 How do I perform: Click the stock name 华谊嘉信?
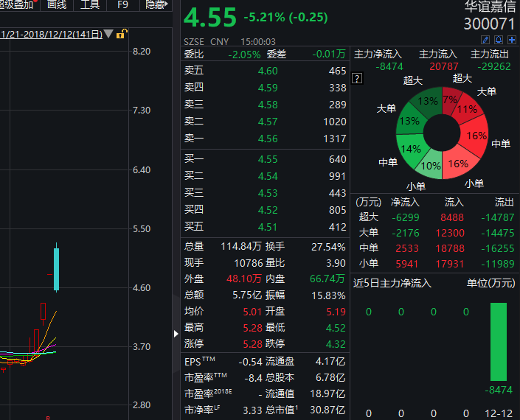[490, 8]
